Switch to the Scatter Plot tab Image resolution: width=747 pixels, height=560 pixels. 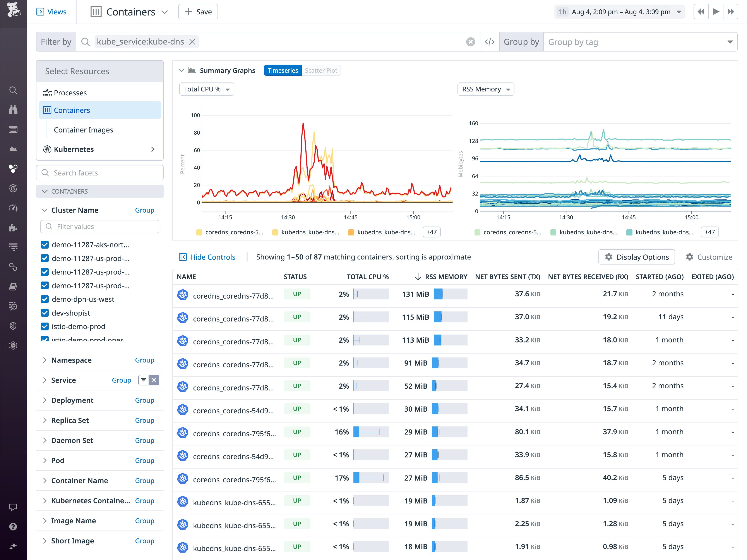coord(321,70)
